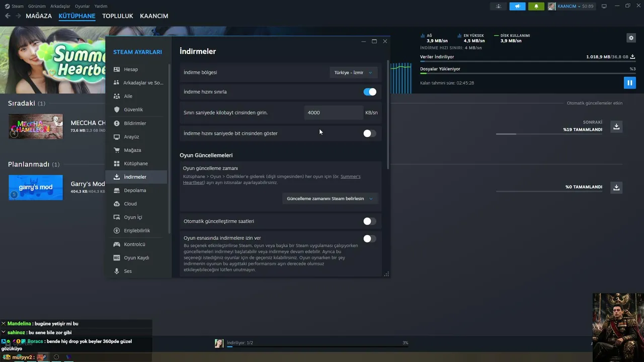The height and width of the screenshot is (362, 644).
Task: Click the İndiriliyor: 1/2 status
Action: coord(240,343)
